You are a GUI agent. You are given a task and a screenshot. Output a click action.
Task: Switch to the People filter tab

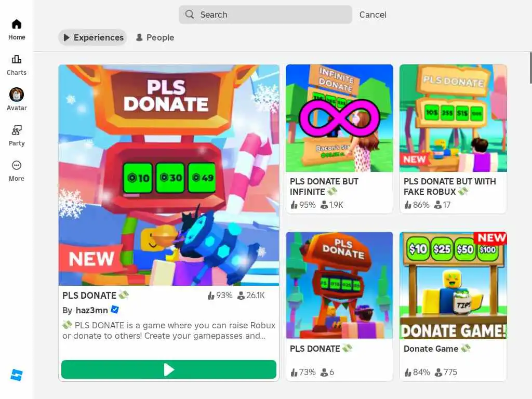155,37
